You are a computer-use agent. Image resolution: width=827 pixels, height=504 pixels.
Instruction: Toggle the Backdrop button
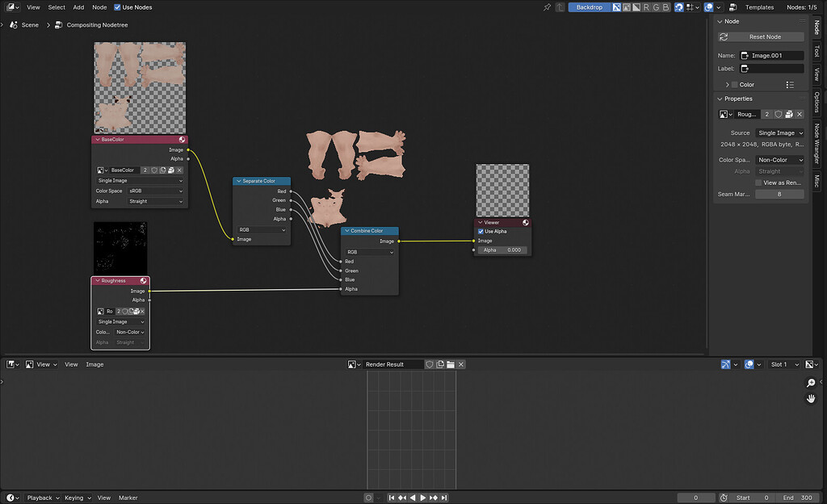point(590,7)
